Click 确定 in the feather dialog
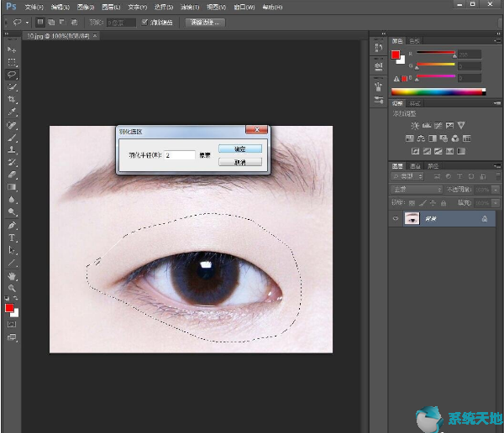The image size is (504, 433). 239,149
